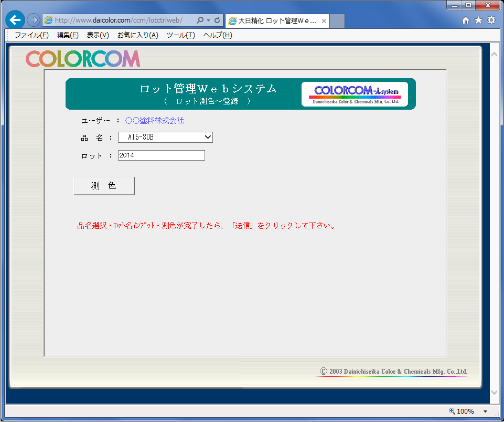
Task: Minimize the browser window
Action: click(x=454, y=5)
